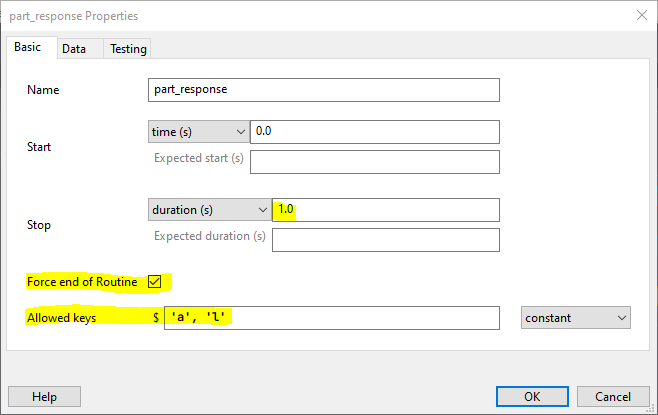This screenshot has width=658, height=415.
Task: Select the Basic tab
Action: [x=28, y=47]
